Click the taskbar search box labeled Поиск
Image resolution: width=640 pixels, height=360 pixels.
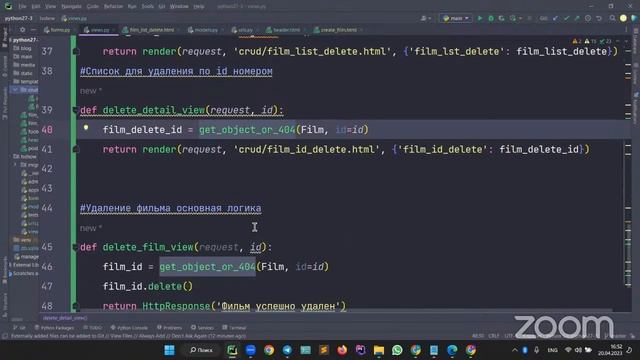[x=202, y=350]
